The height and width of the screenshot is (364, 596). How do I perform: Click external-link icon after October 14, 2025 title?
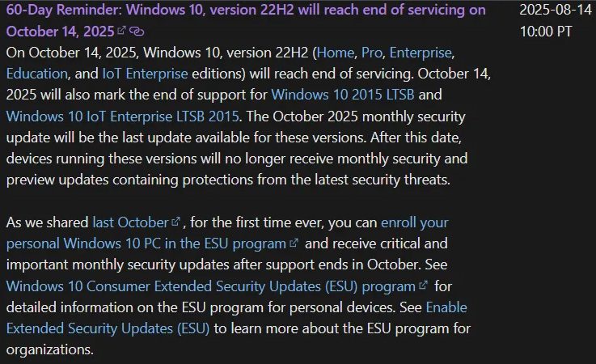(x=121, y=31)
